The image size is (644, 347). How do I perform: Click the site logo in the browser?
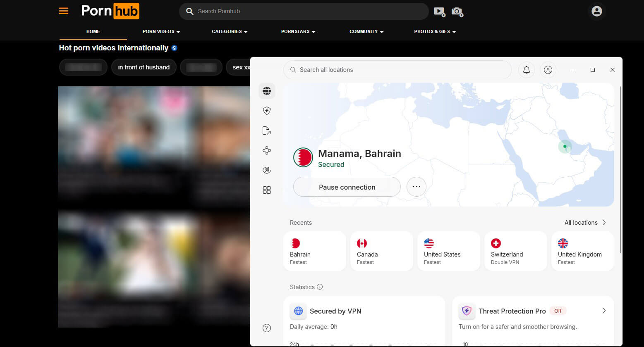(x=110, y=11)
